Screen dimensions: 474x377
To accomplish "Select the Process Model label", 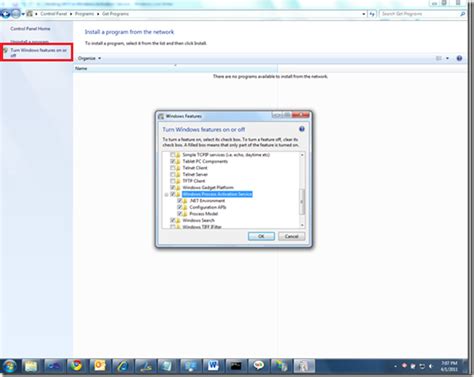I will point(204,214).
